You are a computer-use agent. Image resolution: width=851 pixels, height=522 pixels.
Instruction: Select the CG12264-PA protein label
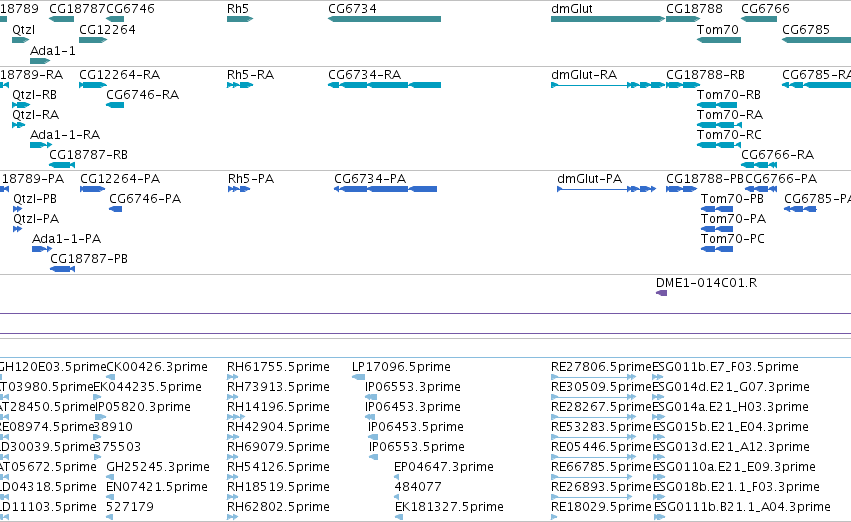(120, 179)
